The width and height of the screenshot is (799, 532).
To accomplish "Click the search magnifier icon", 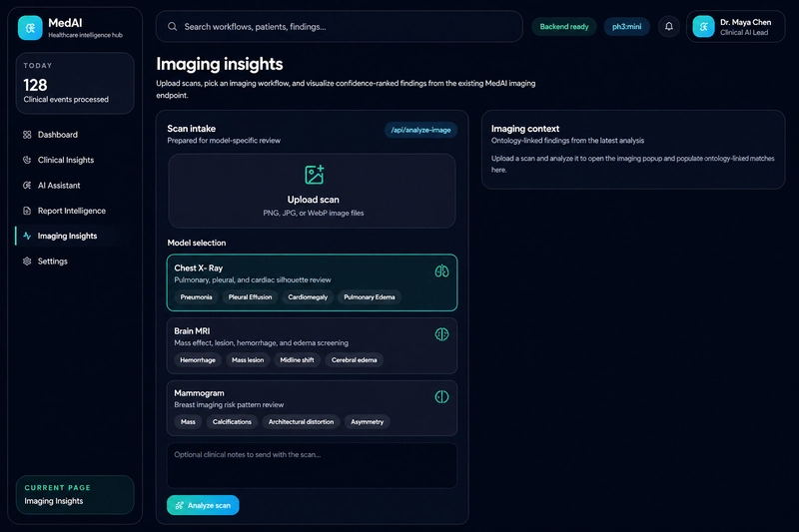I will pyautogui.click(x=172, y=27).
